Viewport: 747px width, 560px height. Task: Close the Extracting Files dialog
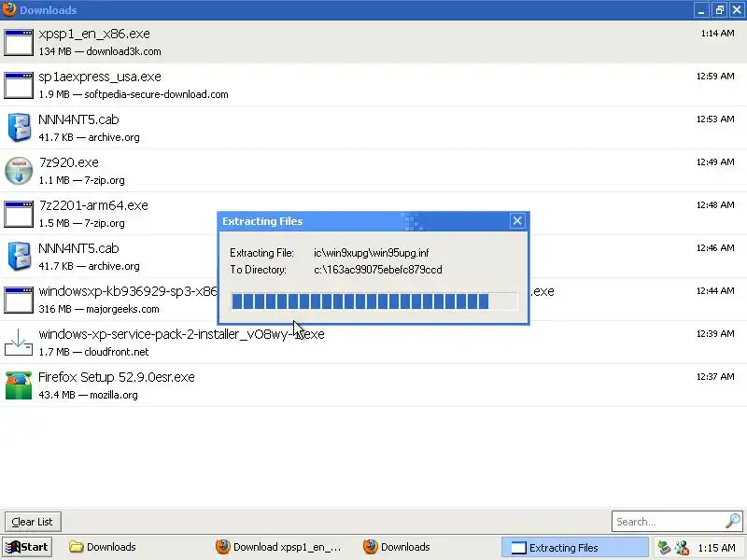517,221
